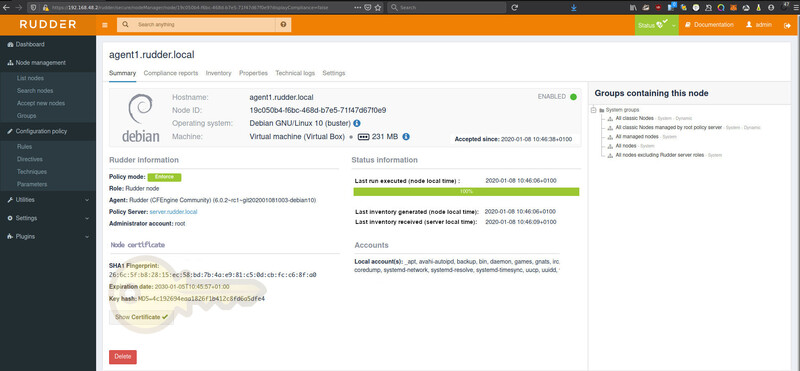
Task: Click the browser download arrow icon
Action: click(574, 8)
